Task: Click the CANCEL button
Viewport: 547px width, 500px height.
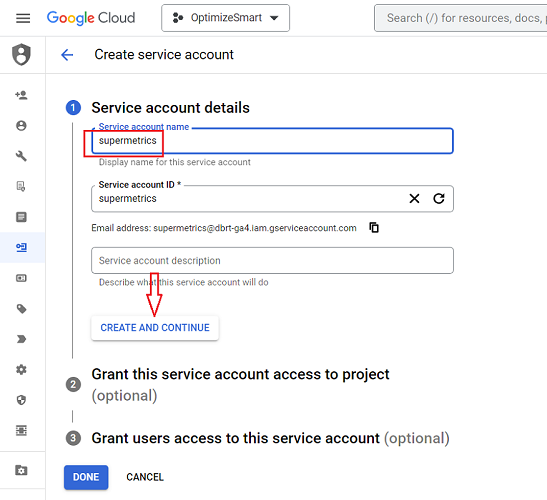Action: [145, 477]
